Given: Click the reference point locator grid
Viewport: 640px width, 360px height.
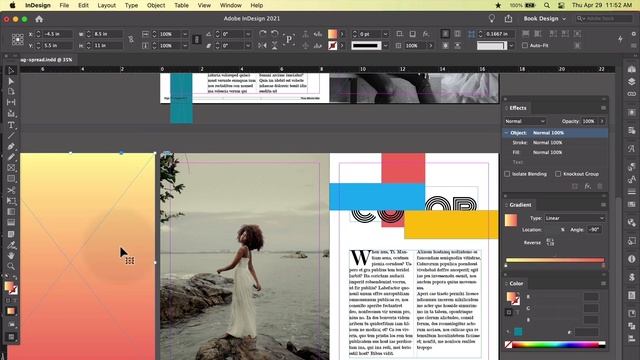Looking at the screenshot, I should click(18, 40).
